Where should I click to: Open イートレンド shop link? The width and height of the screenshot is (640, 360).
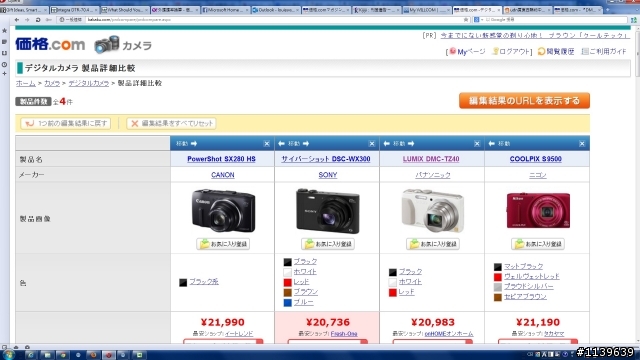239,334
